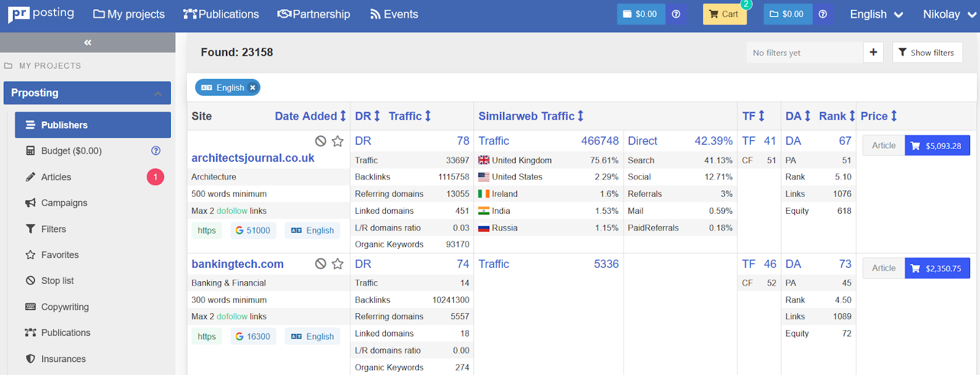Viewport: 980px width, 375px height.
Task: Click the Budget help question icon
Action: [x=156, y=151]
